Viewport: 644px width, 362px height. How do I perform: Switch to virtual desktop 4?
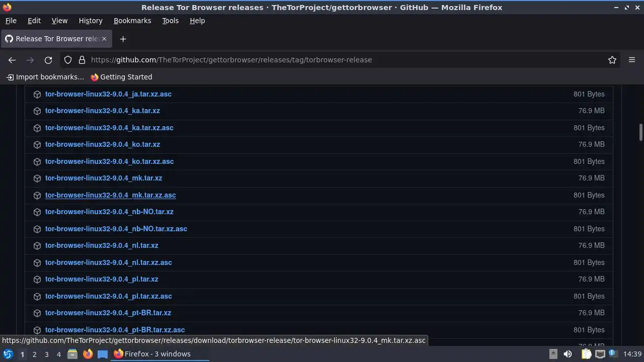58,354
